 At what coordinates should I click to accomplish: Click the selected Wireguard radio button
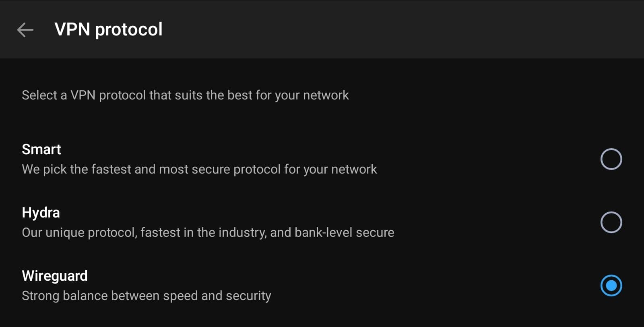(x=611, y=286)
